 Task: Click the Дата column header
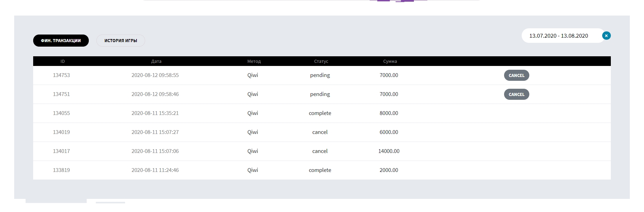pyautogui.click(x=156, y=61)
